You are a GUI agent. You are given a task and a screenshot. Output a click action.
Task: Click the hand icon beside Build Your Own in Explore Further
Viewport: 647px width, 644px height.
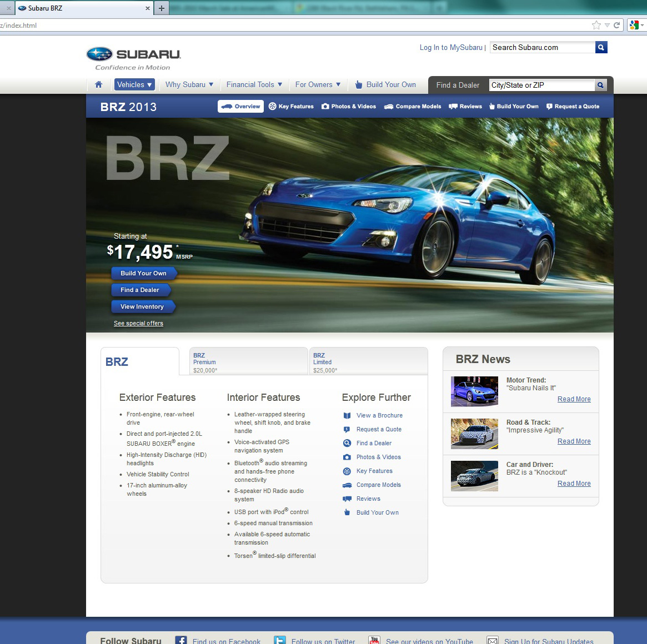[347, 512]
